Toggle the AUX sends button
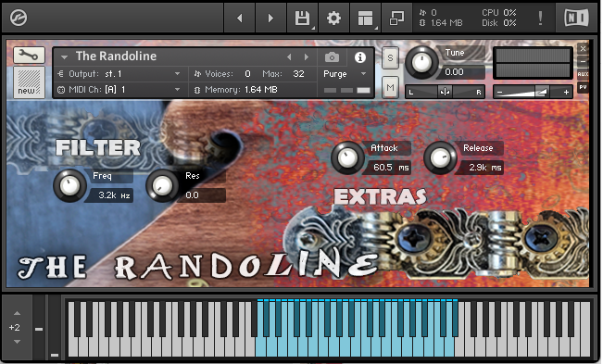This screenshot has height=364, width=603. (x=583, y=74)
